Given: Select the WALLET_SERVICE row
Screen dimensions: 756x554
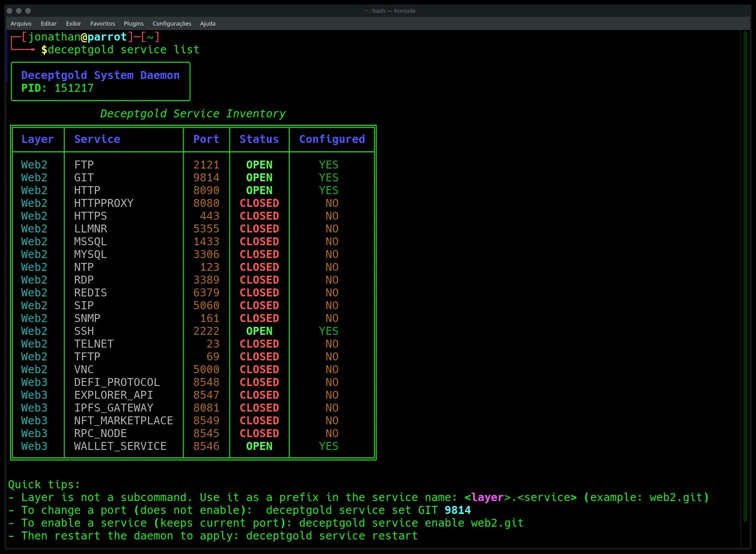Looking at the screenshot, I should [120, 446].
